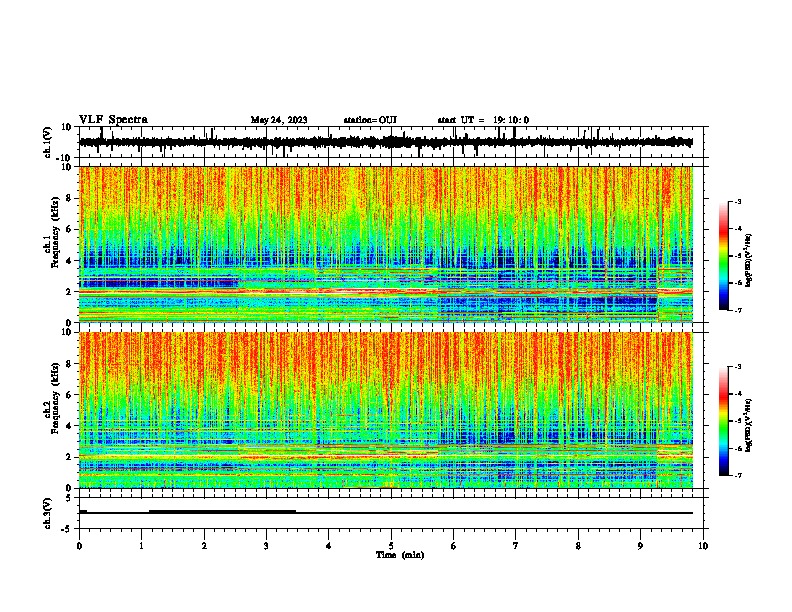Click the "-5" tick on ch.3(V) axis

click(x=67, y=529)
